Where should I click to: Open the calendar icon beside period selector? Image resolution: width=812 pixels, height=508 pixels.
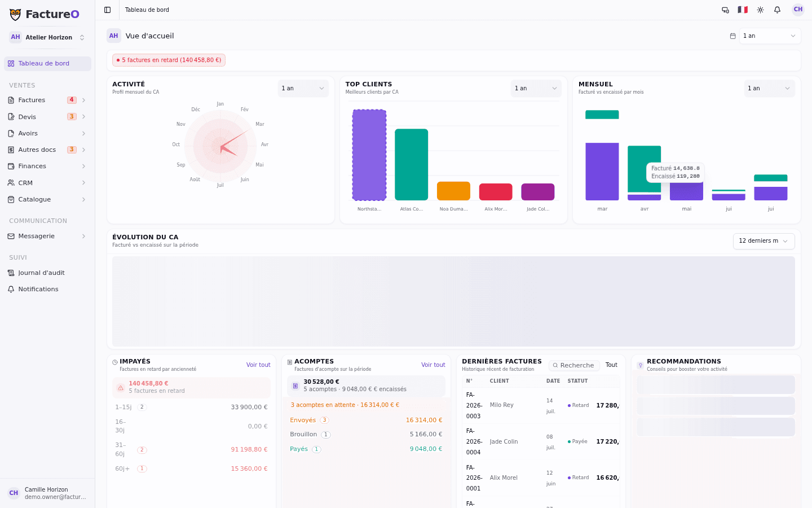[732, 36]
